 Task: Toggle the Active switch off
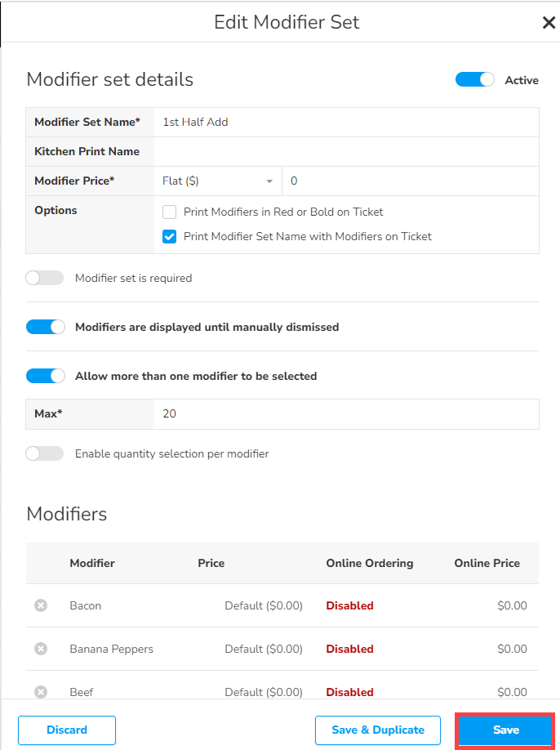coord(475,80)
